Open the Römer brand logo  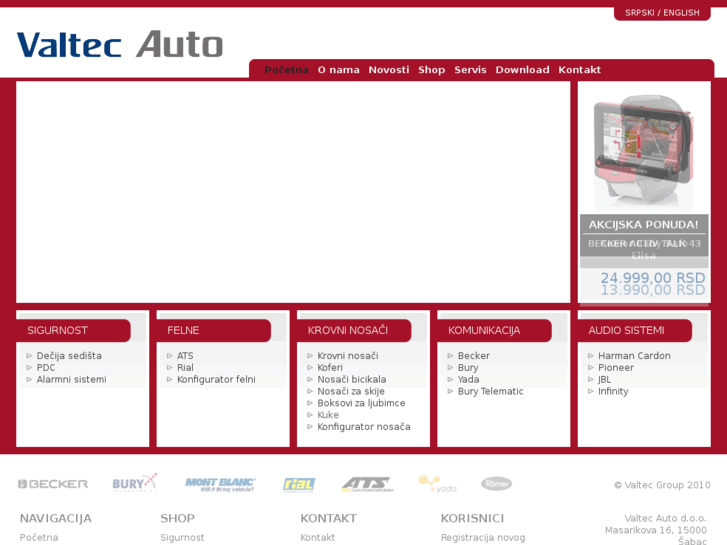pos(497,484)
